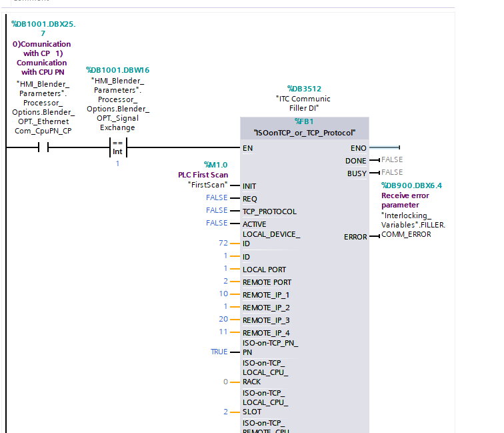Select the normally open contact Blender_OPT._EthernetCom_CpuPN_CP
This screenshot has height=433, width=504.
pyautogui.click(x=43, y=147)
